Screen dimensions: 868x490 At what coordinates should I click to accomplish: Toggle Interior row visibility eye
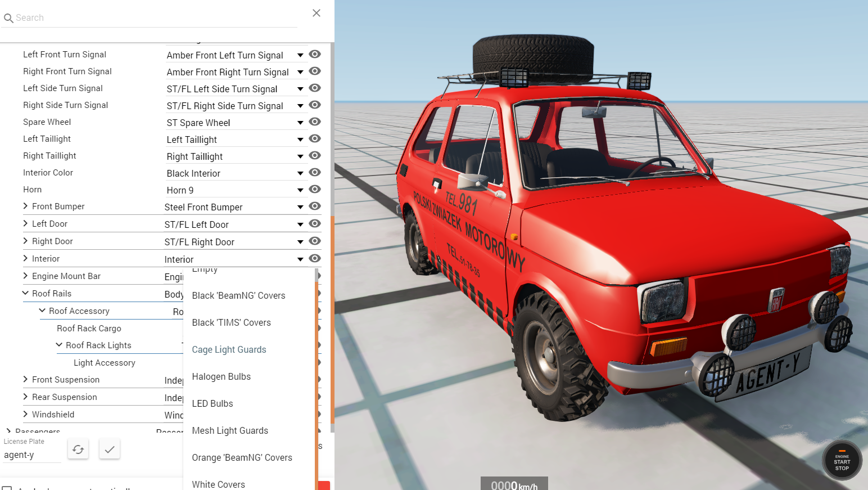[x=315, y=258]
